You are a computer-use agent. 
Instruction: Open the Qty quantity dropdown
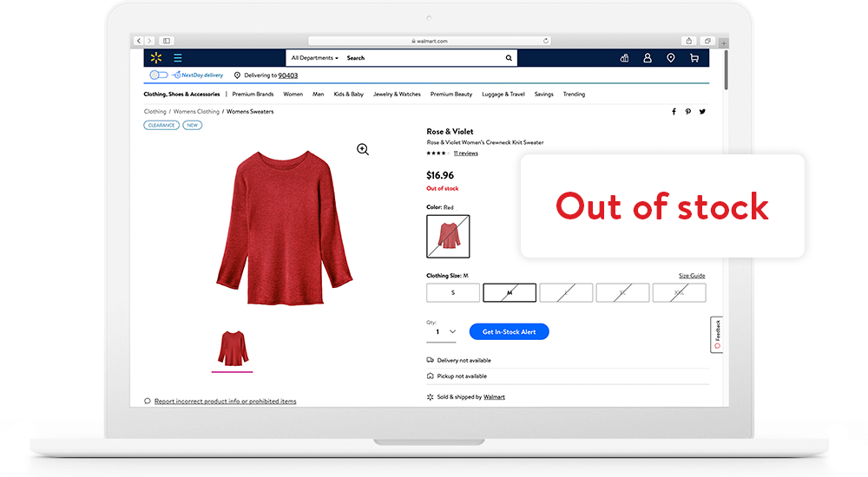click(442, 332)
